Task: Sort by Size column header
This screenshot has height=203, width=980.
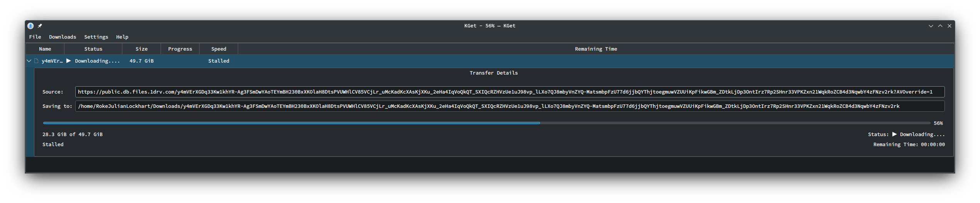Action: (142, 49)
